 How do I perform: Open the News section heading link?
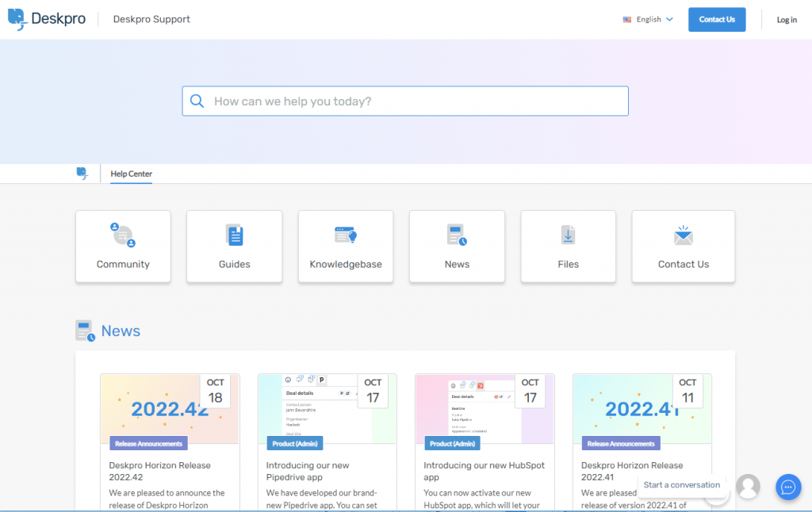point(121,331)
